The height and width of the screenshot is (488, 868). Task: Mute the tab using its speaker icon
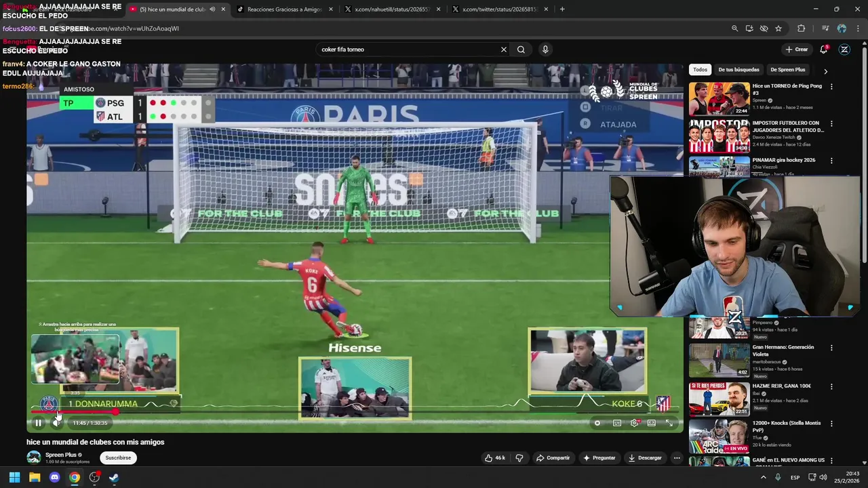(212, 9)
